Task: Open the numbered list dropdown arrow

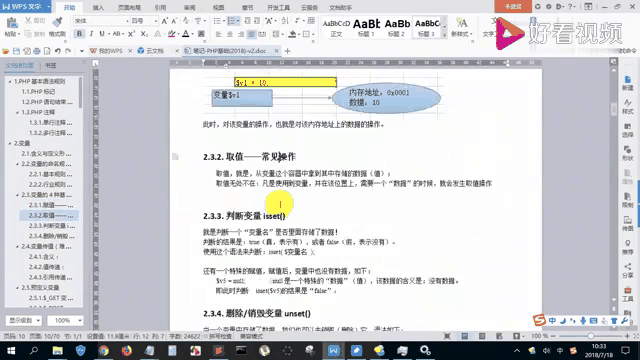Action: point(238,21)
